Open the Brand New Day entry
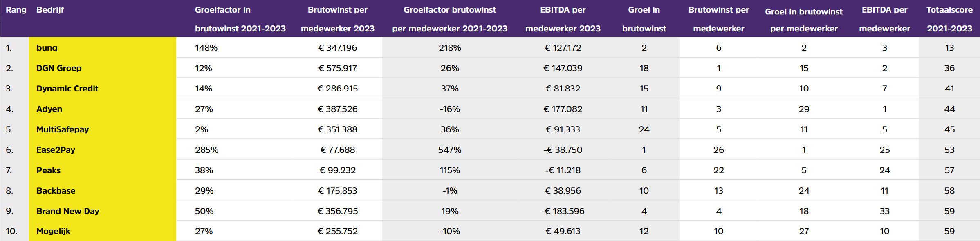This screenshot has height=241, width=980. pyautogui.click(x=68, y=211)
